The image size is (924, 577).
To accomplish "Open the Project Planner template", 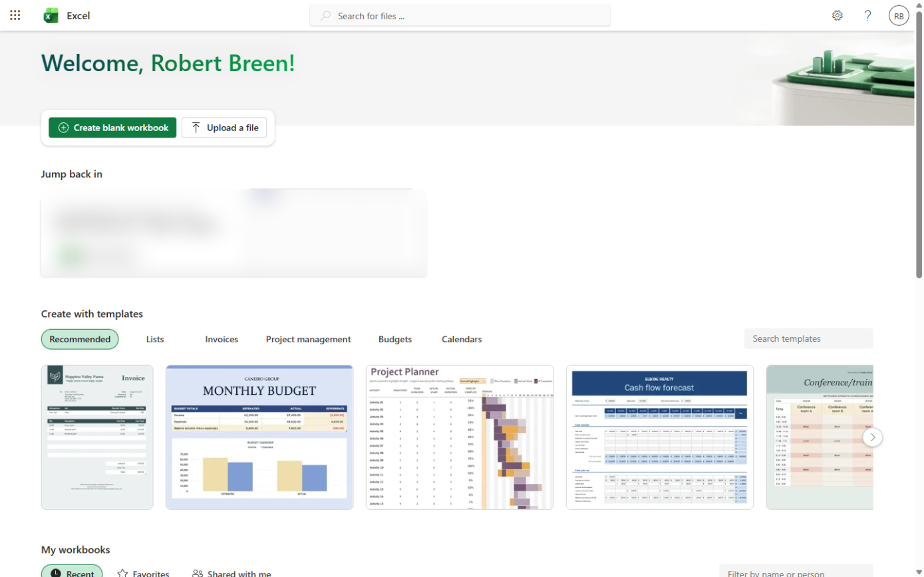I will pos(460,437).
